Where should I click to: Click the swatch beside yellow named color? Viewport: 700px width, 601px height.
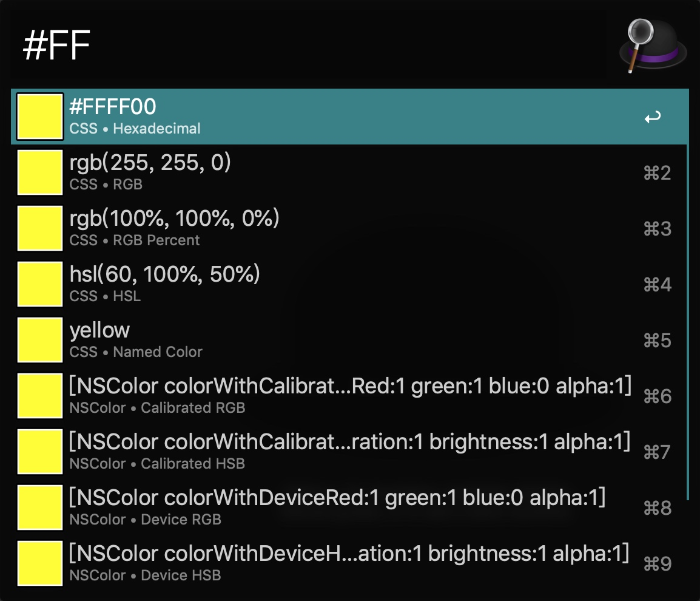[40, 340]
